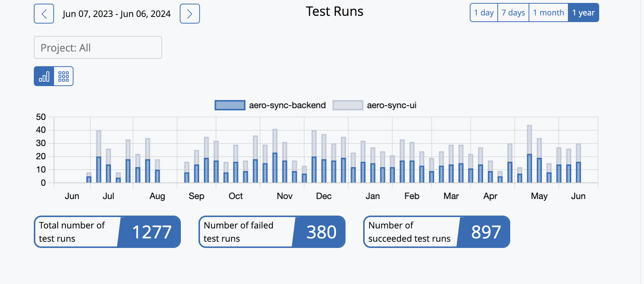Select the 1 year range
This screenshot has height=284, width=644.
tap(583, 13)
